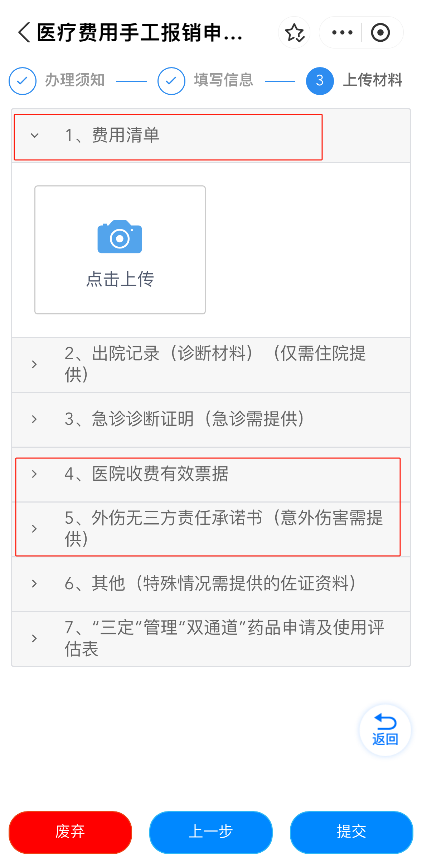
Task: Tap the back arrow in header
Action: coord(24,33)
